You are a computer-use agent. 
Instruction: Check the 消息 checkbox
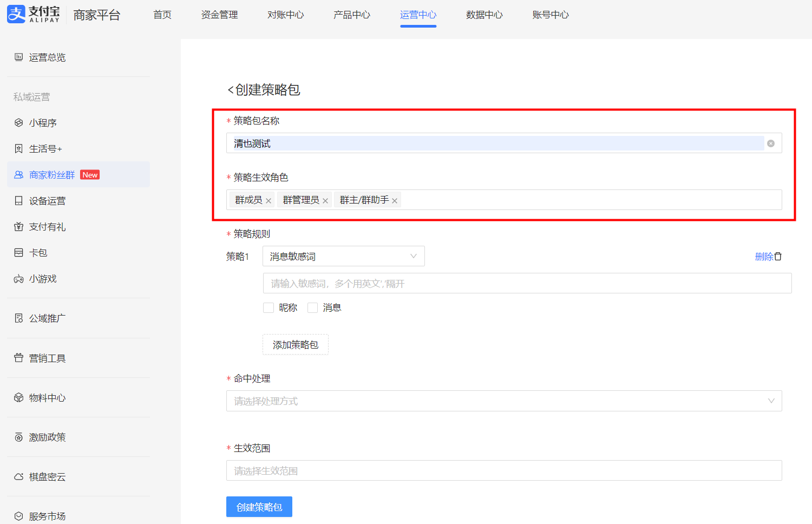coord(312,307)
